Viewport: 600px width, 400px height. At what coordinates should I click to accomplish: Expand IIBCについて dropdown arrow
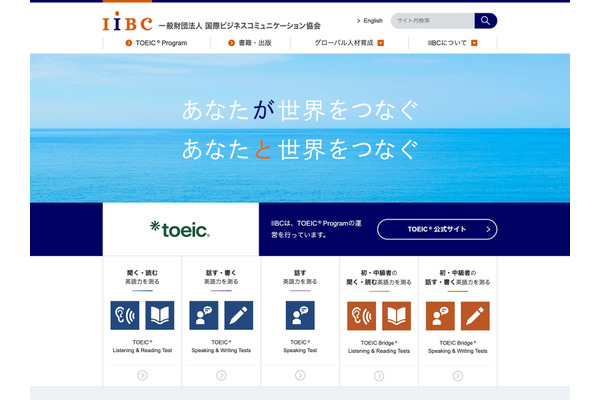click(474, 43)
